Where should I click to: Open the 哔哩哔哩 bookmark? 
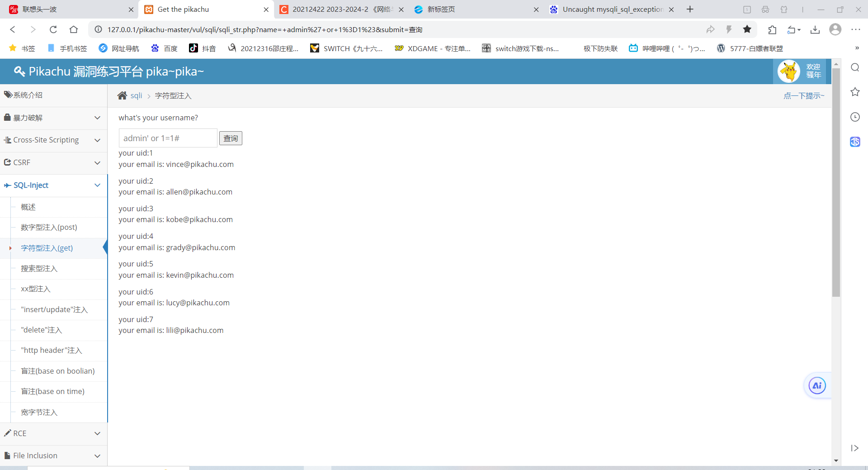coord(667,48)
